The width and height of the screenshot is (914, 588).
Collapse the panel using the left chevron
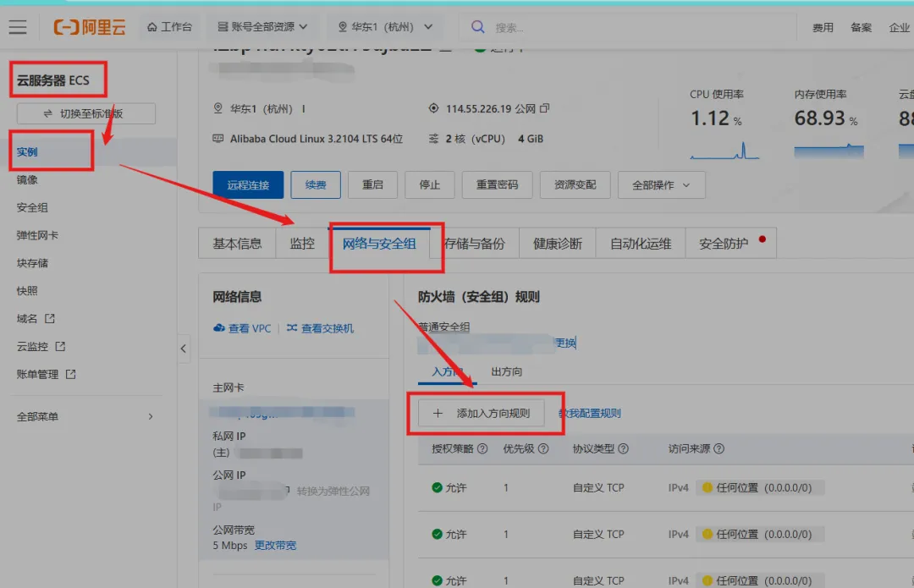(x=184, y=347)
